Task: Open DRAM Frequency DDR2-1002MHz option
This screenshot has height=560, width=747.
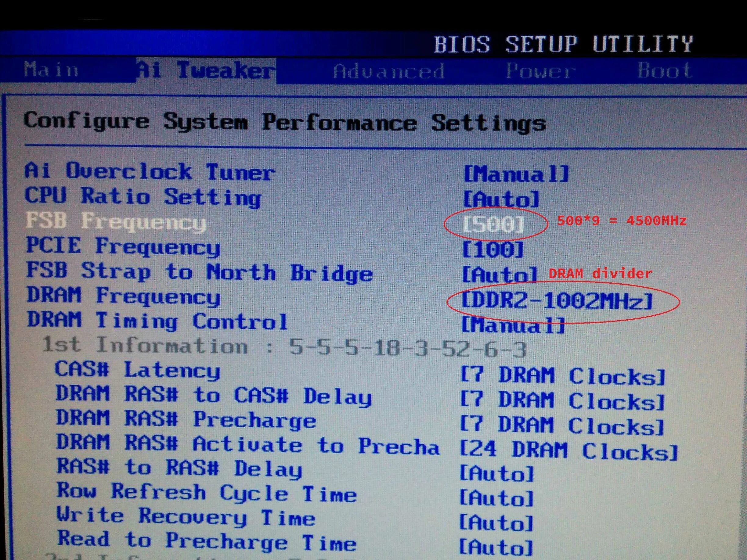Action: click(557, 300)
